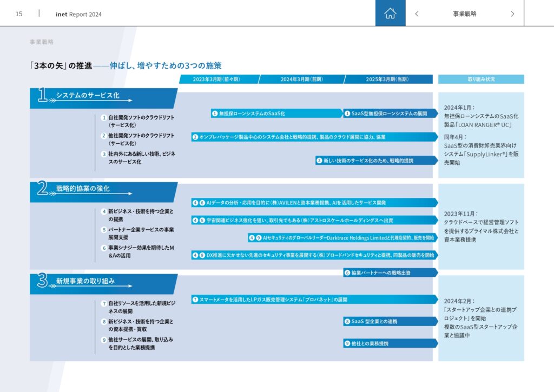Click item 8 新ビジネス・技術を持つ企業との資本提携
This screenshot has height=392, width=554.
click(137, 325)
